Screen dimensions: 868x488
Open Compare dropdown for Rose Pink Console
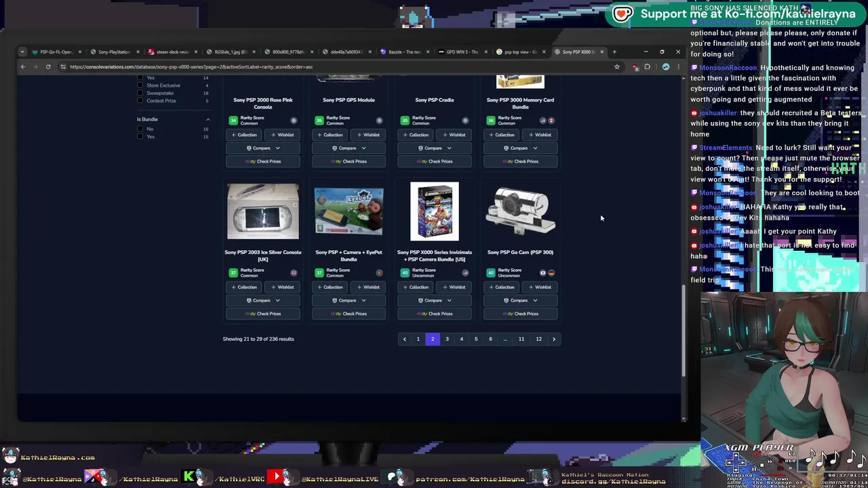tap(263, 148)
